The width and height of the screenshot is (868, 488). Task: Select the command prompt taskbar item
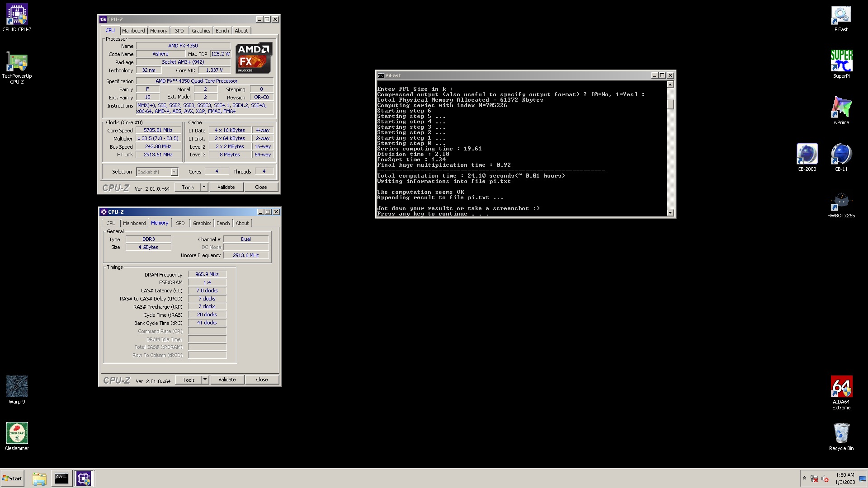coord(61,479)
